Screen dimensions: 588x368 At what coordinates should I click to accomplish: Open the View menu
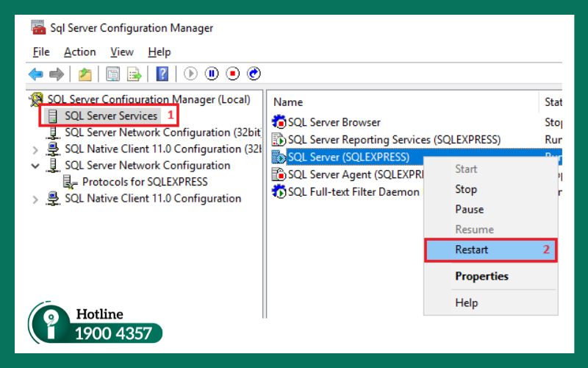pos(122,52)
